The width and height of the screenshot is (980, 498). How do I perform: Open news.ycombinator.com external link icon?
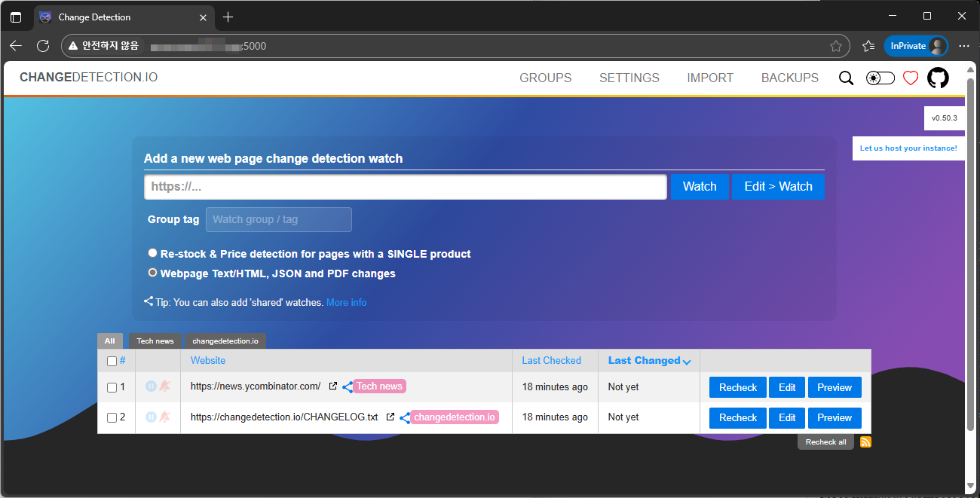coord(333,386)
